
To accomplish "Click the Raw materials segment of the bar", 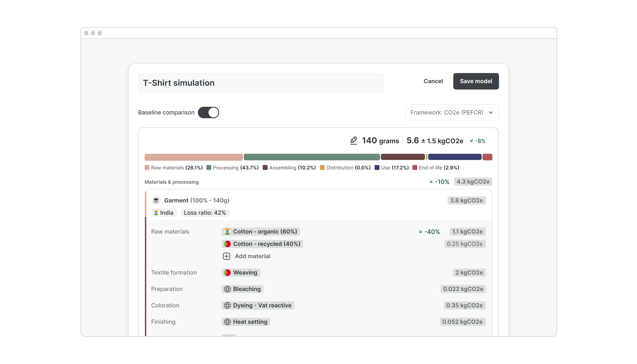I will tap(194, 157).
